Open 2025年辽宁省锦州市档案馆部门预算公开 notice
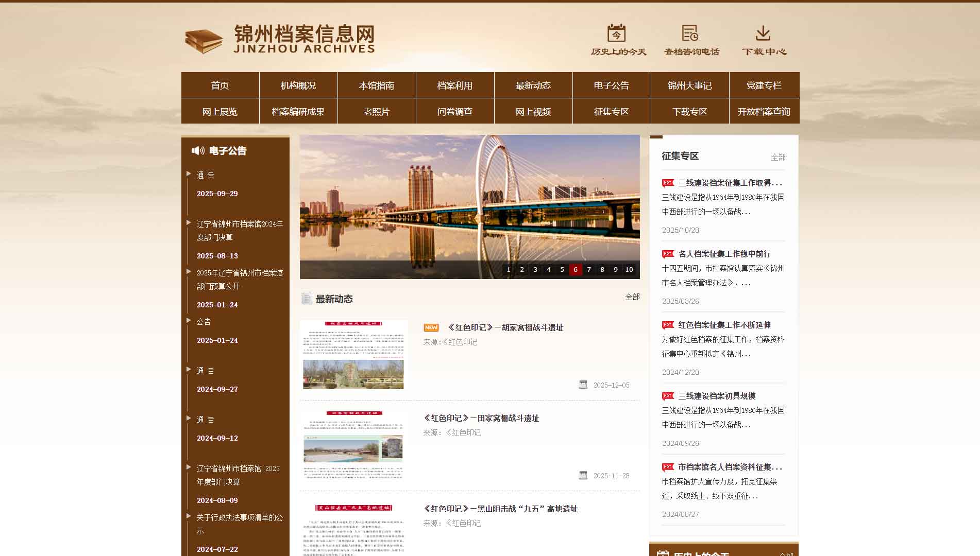This screenshot has width=980, height=556. 240,280
